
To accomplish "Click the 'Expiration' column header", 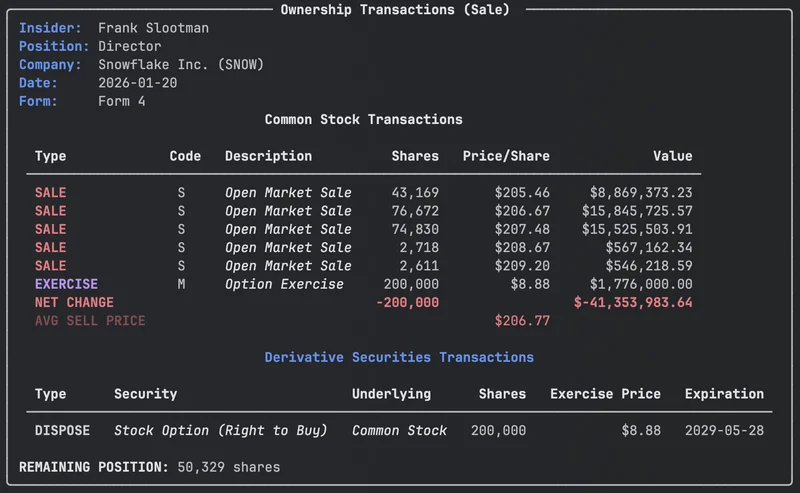I will (x=724, y=394).
